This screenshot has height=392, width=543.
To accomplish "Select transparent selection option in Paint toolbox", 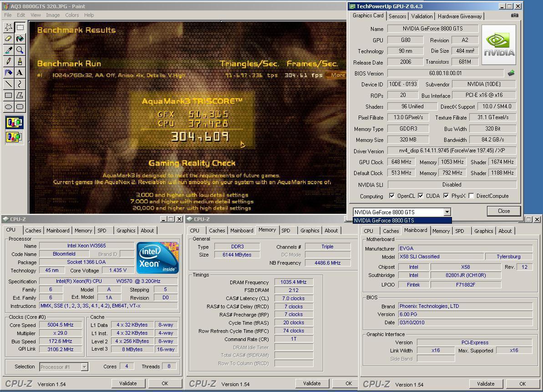I will [14, 137].
